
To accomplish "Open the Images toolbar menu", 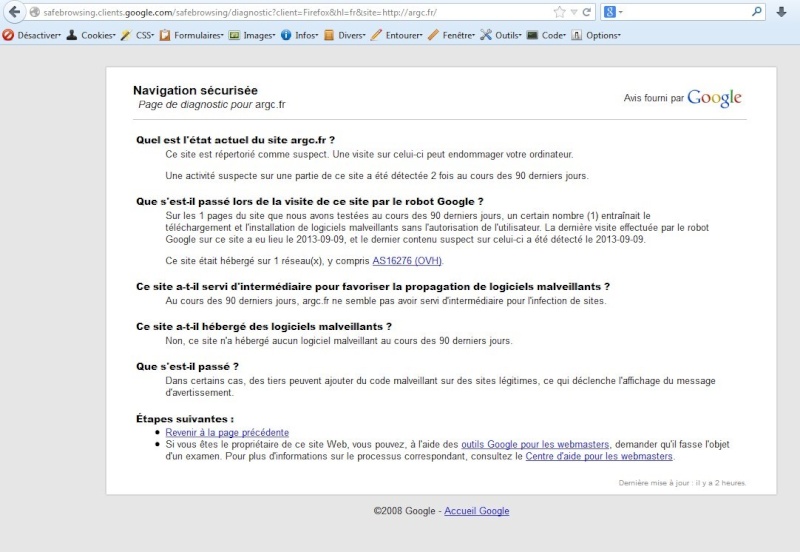I will [x=252, y=35].
